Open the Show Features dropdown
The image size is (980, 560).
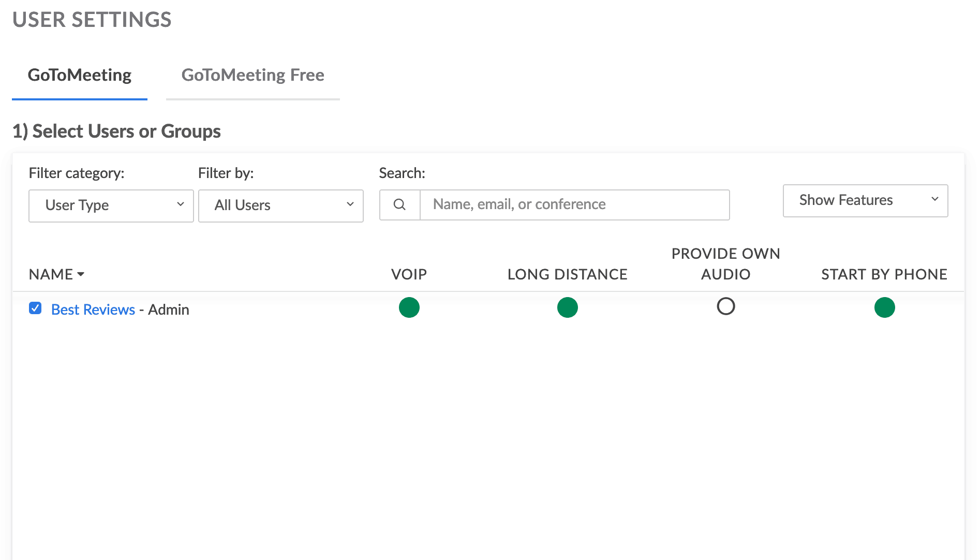click(x=865, y=200)
